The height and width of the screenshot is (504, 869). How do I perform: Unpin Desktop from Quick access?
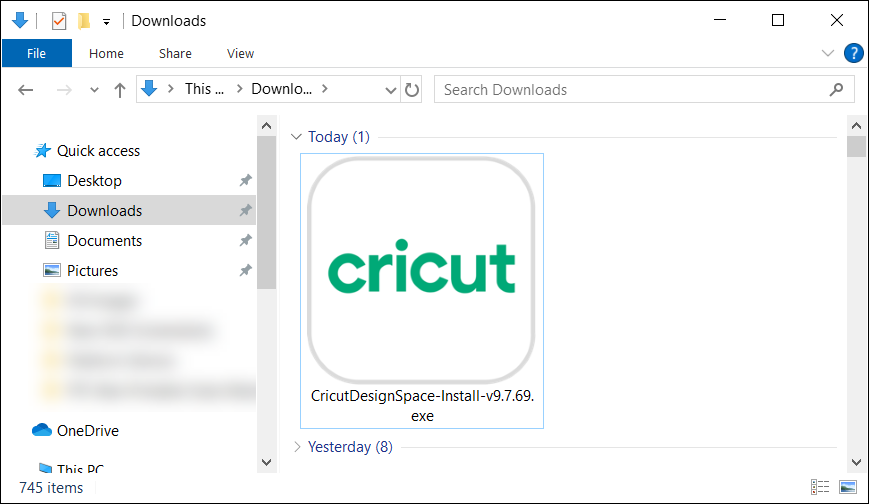coord(245,181)
